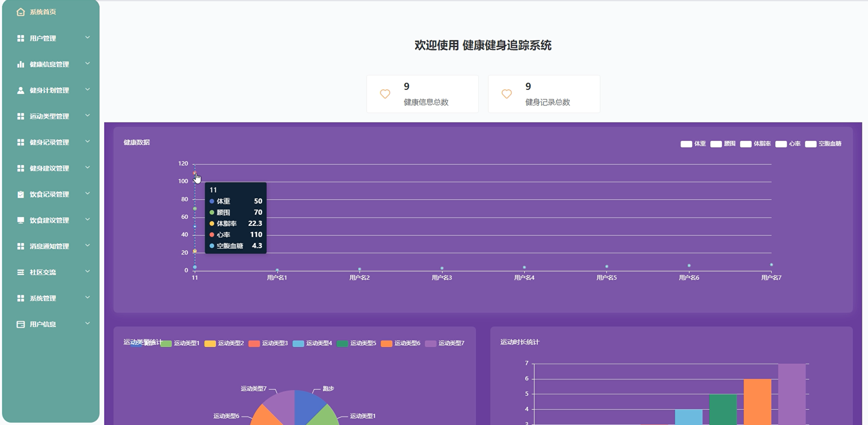Click the home icon beside 系统首页
The width and height of the screenshot is (868, 425).
[21, 12]
